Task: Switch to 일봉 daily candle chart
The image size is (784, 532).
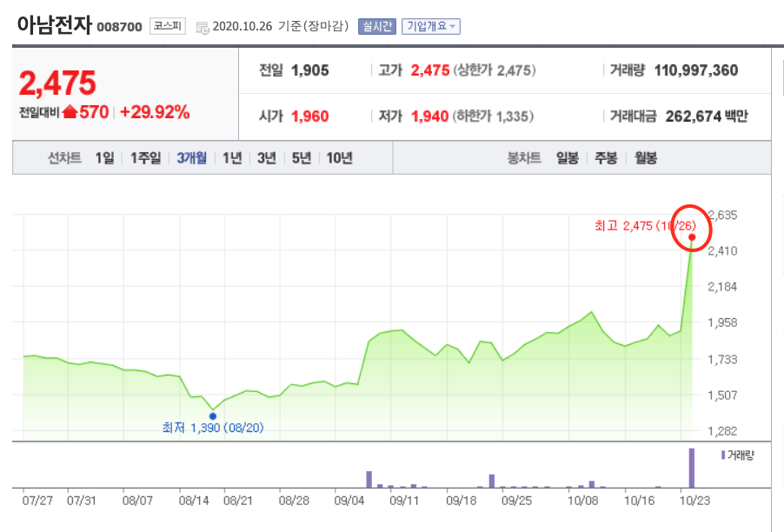Action: 568,158
